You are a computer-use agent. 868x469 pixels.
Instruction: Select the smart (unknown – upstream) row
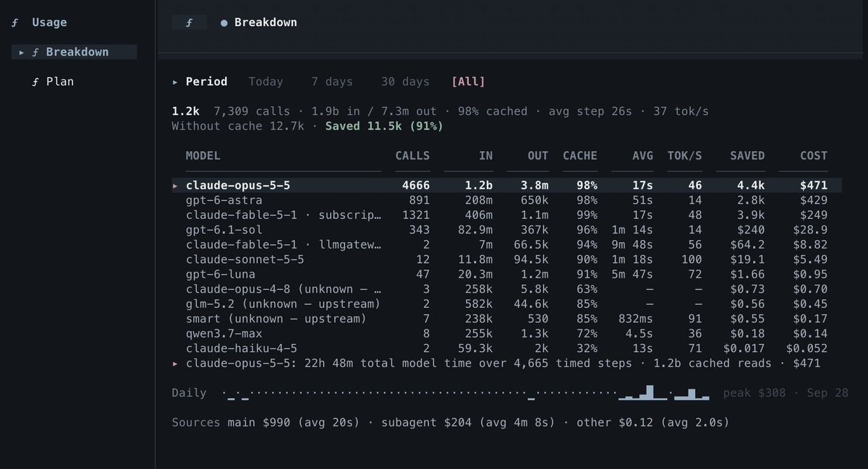click(506, 319)
